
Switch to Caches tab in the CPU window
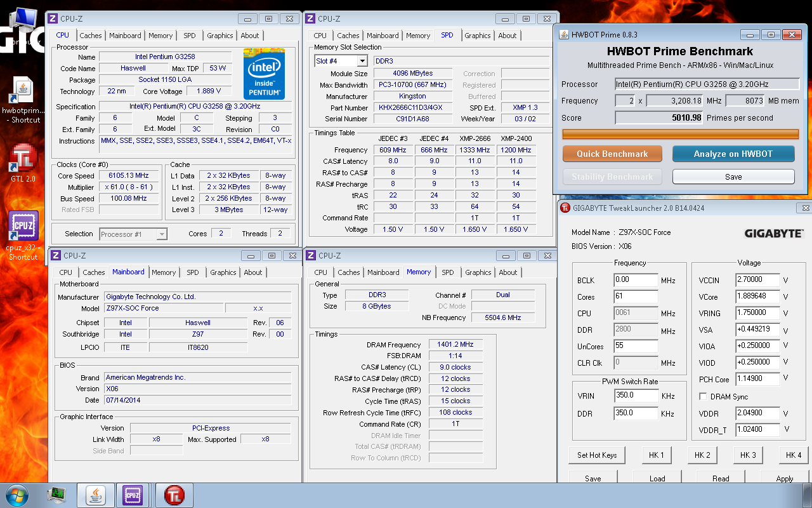coord(91,36)
